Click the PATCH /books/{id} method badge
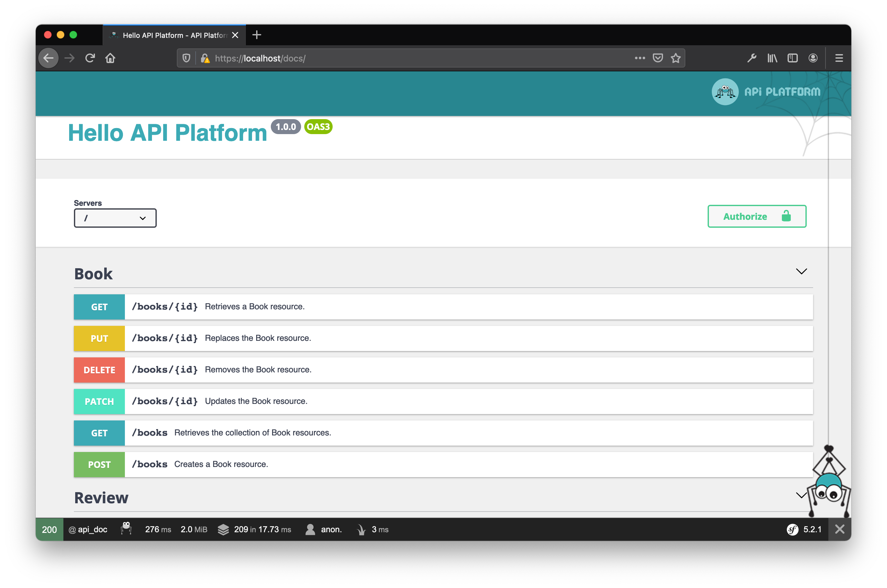This screenshot has width=887, height=588. pos(99,401)
